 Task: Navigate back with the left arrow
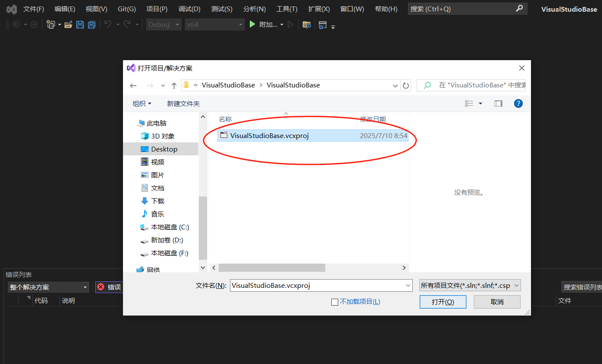[x=133, y=86]
